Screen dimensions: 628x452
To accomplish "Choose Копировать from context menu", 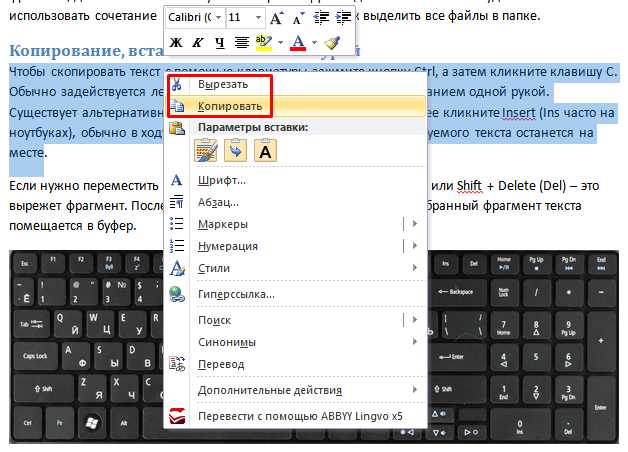I will point(296,106).
